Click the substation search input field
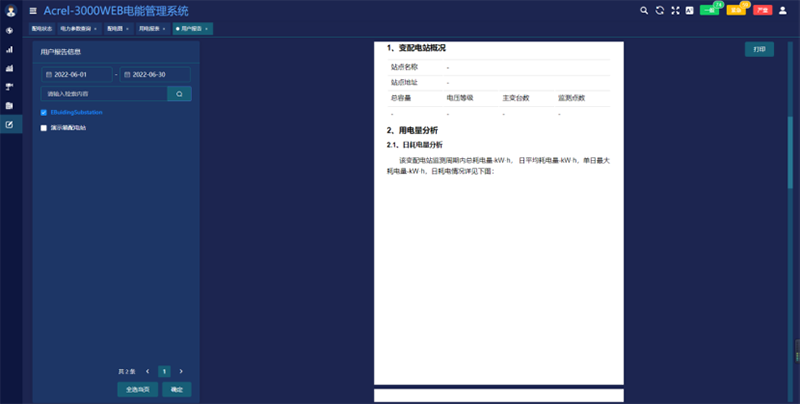 click(x=104, y=93)
